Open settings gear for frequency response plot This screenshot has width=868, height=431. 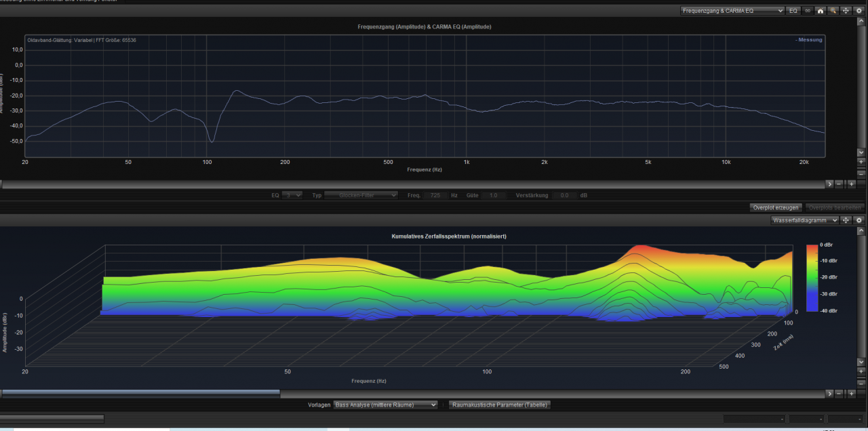[x=859, y=11]
